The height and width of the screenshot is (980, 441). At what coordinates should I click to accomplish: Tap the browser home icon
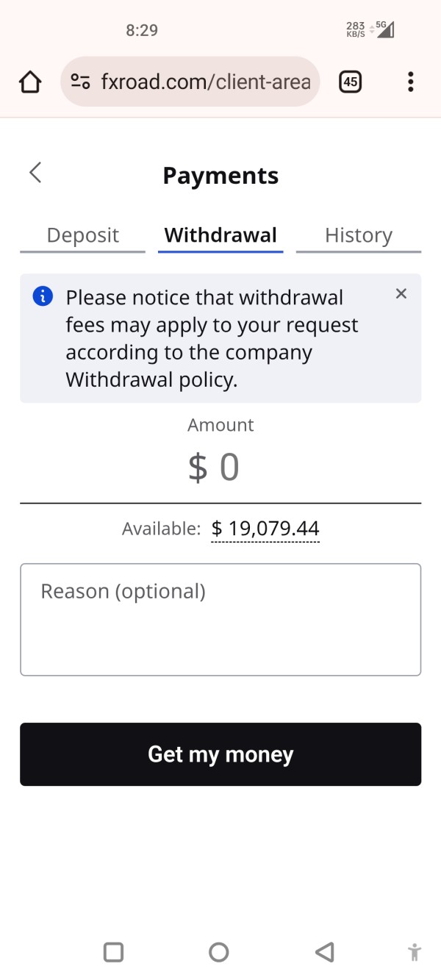point(30,82)
